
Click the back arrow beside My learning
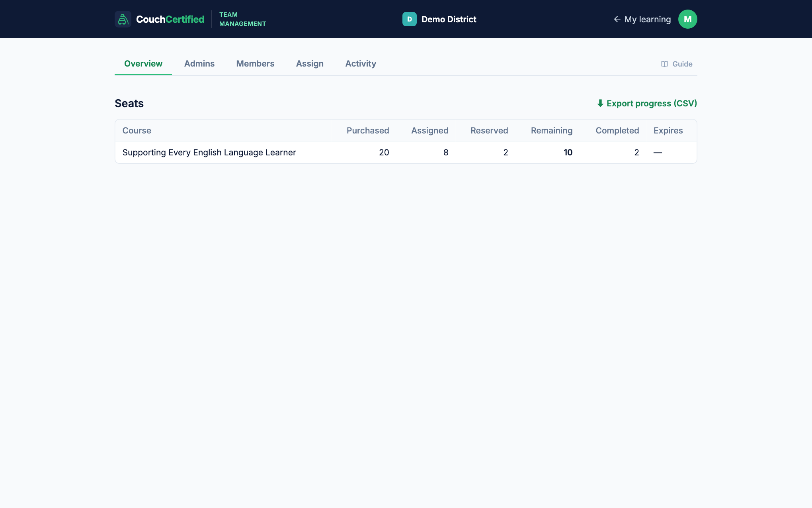617,19
